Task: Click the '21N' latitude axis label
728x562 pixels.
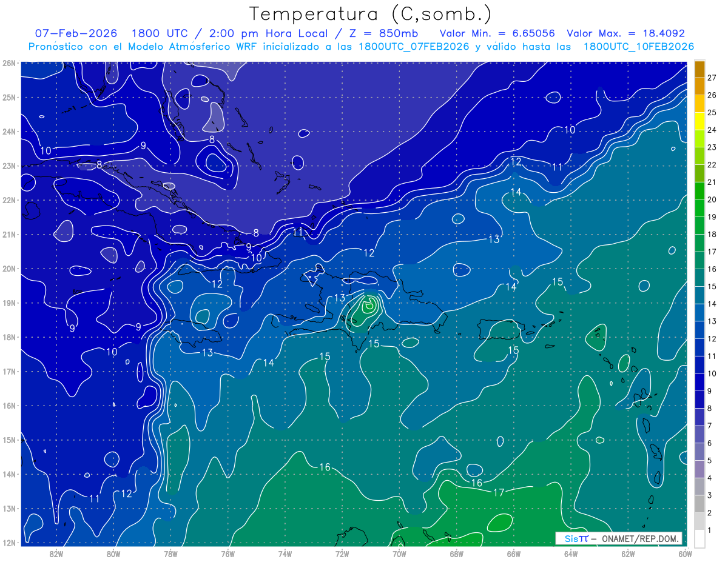Action: pos(9,234)
